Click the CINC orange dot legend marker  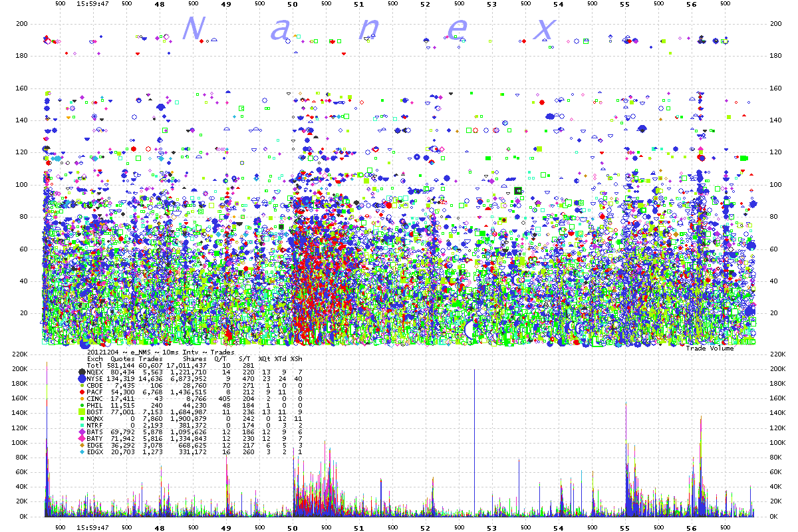tap(82, 398)
